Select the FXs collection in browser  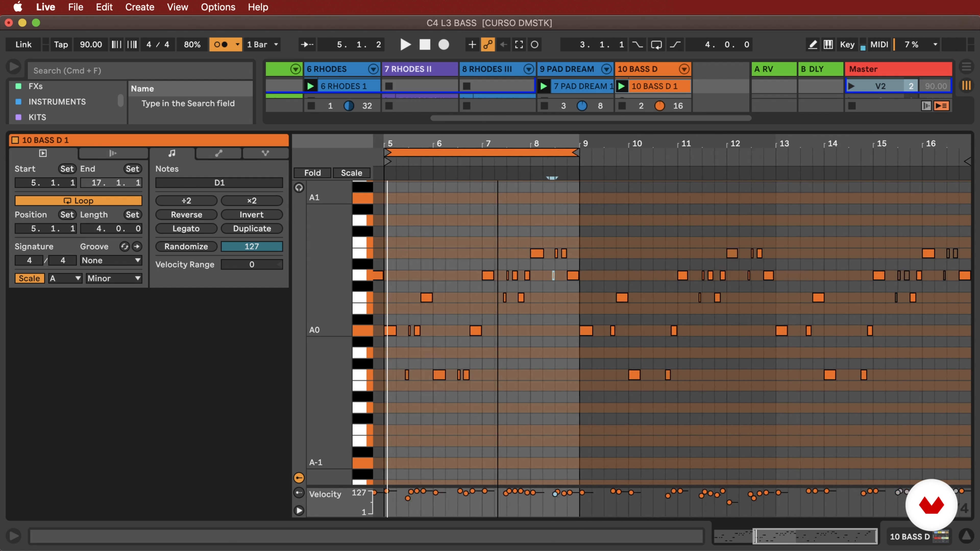click(x=35, y=86)
